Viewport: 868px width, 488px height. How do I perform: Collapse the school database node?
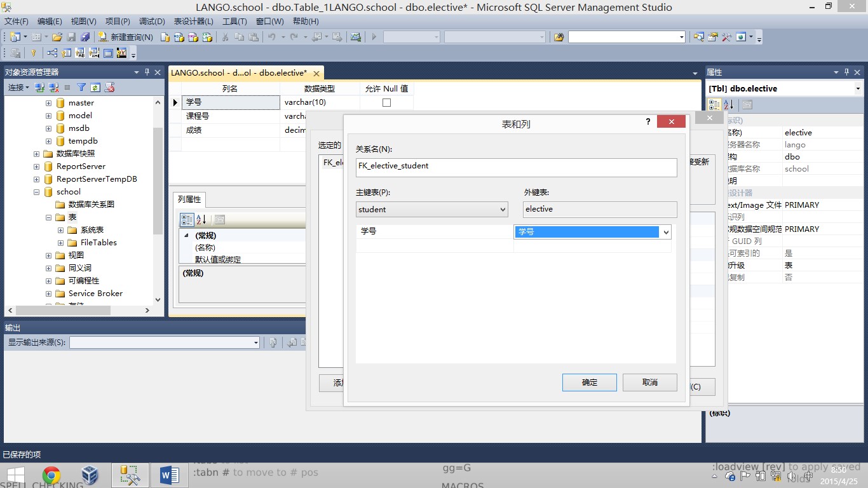37,191
